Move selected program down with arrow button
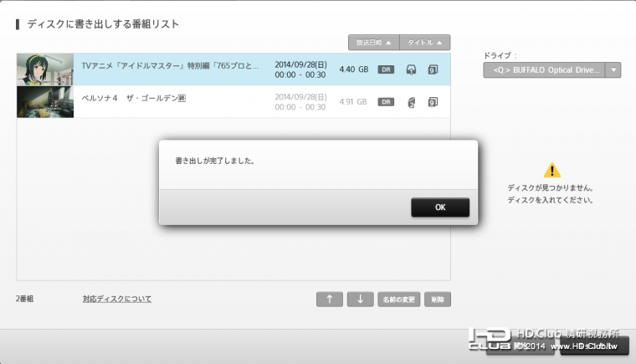 [360, 300]
